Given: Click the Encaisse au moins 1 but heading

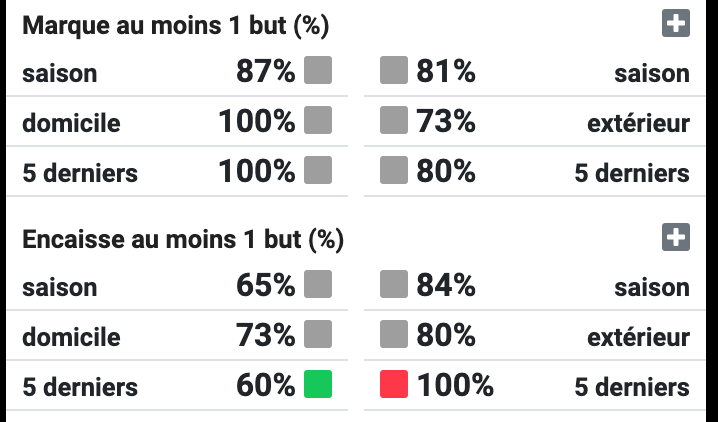Looking at the screenshot, I should pos(183,239).
